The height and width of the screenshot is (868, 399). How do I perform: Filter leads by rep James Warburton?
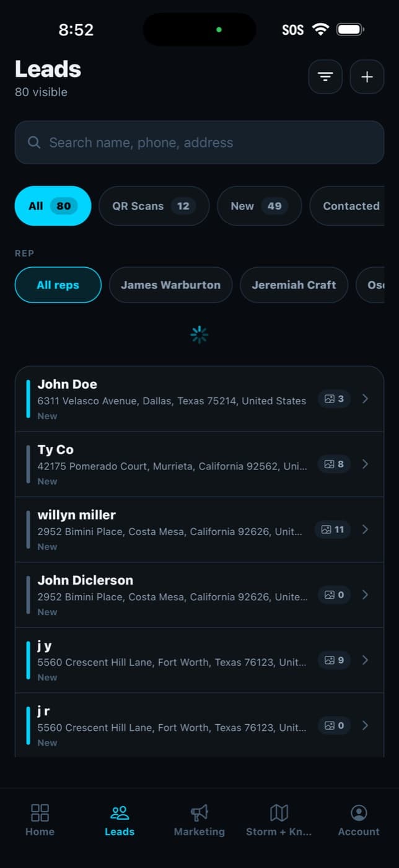[170, 285]
